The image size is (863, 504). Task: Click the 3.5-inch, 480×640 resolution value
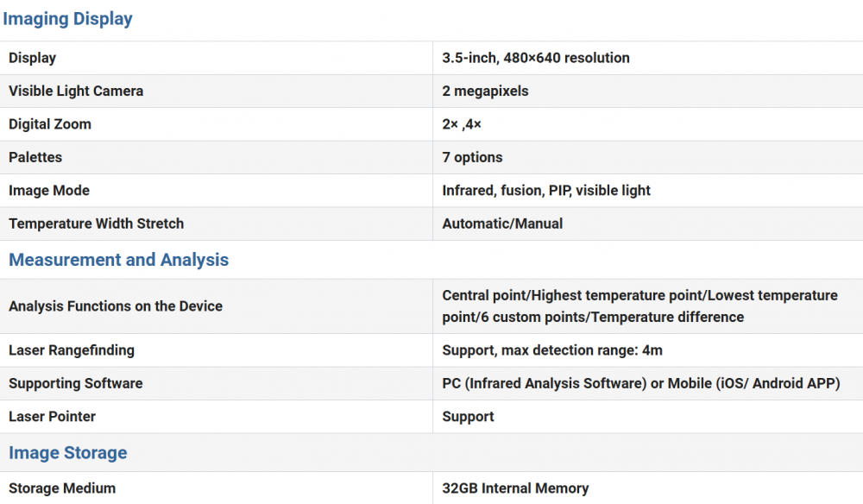click(x=536, y=58)
